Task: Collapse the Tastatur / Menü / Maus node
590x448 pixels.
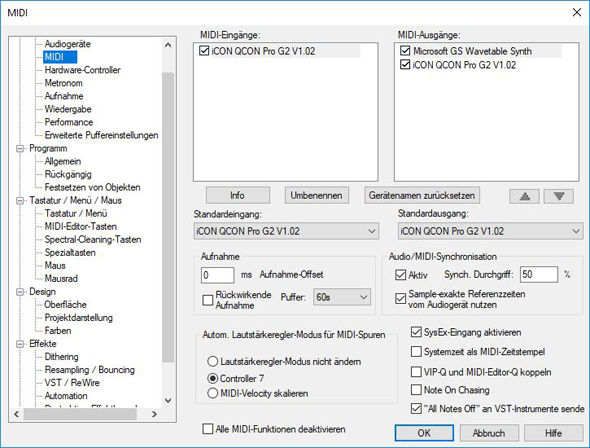Action: click(20, 200)
